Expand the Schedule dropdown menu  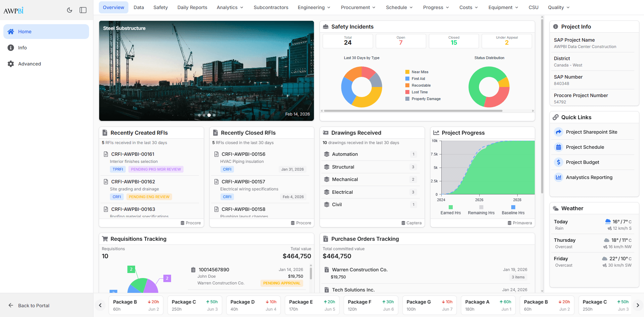point(399,7)
